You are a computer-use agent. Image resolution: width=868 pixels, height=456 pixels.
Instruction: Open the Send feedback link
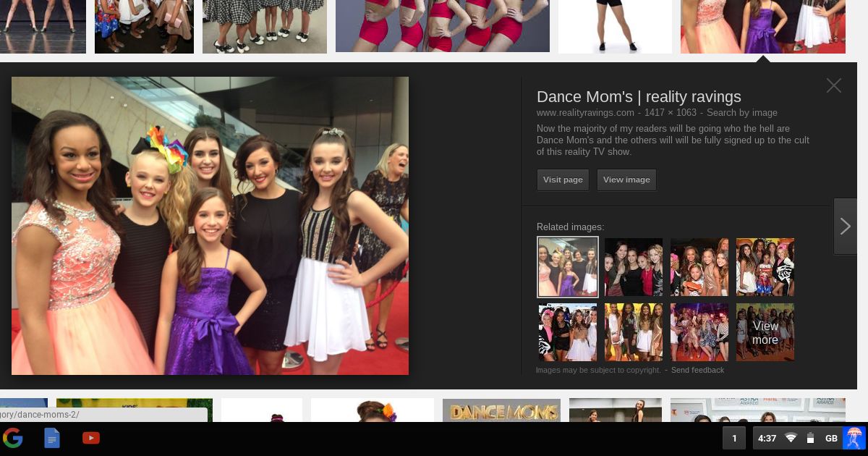[697, 370]
